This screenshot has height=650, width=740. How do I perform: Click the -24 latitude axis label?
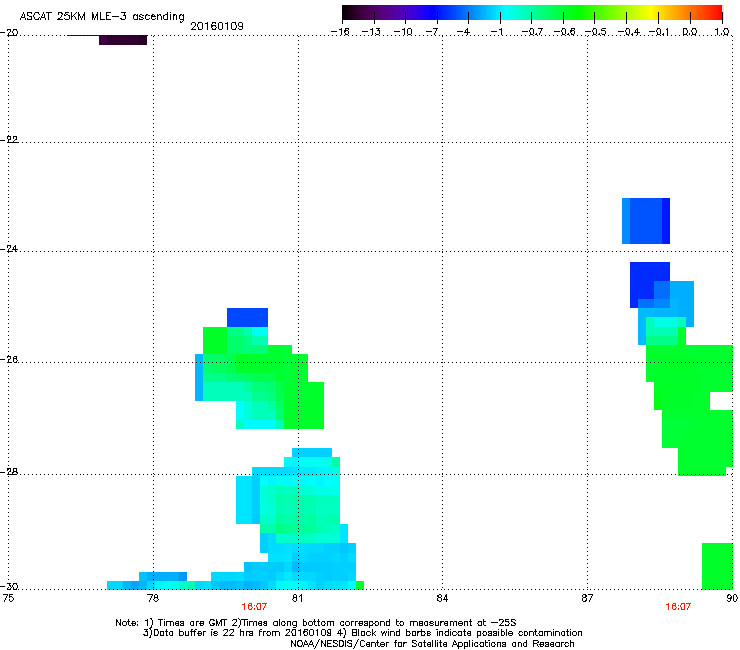(9, 248)
